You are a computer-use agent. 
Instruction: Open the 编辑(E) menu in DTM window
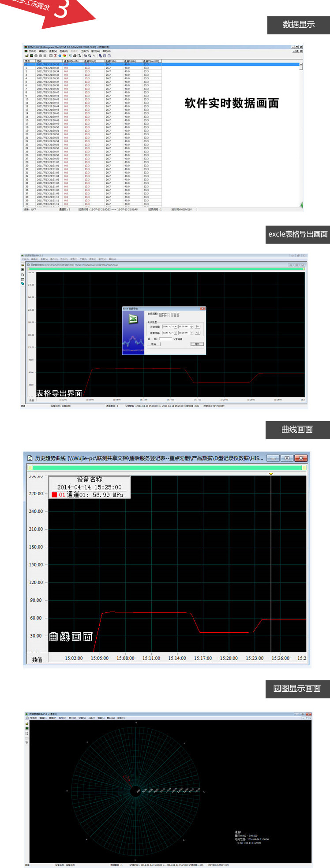click(42, 51)
